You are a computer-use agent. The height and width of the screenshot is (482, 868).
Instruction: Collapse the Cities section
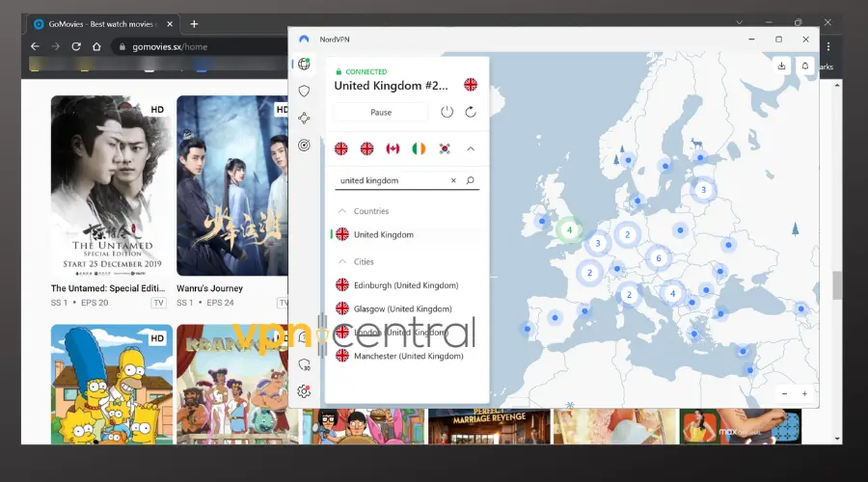coord(342,261)
